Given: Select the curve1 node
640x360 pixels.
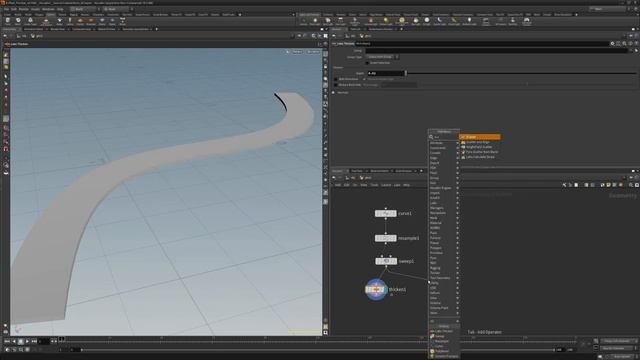Looking at the screenshot, I should [385, 213].
